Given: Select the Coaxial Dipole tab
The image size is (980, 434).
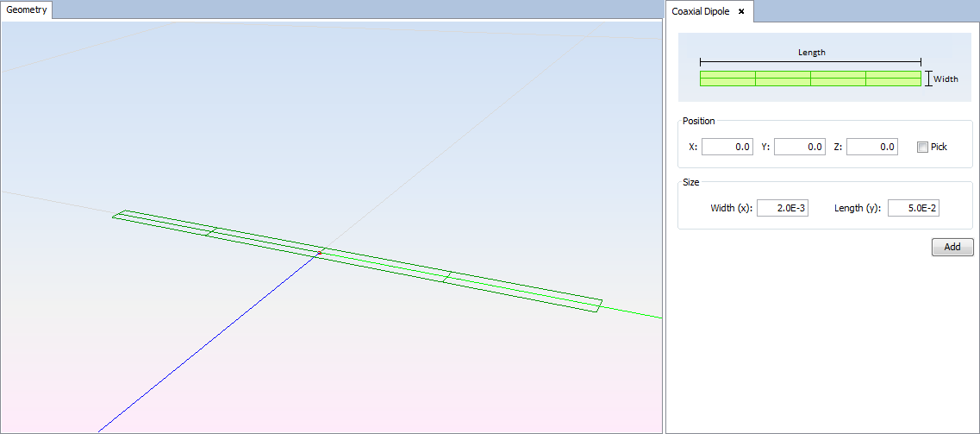Looking at the screenshot, I should pos(700,11).
